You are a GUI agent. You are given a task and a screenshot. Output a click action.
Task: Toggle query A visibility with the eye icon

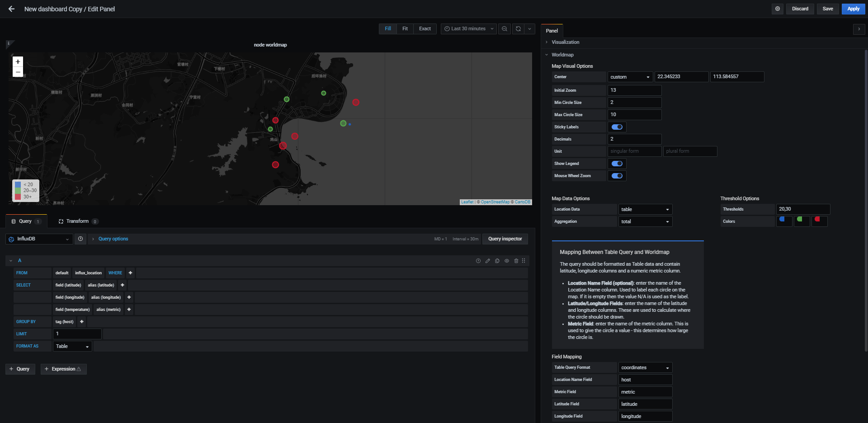coord(507,261)
